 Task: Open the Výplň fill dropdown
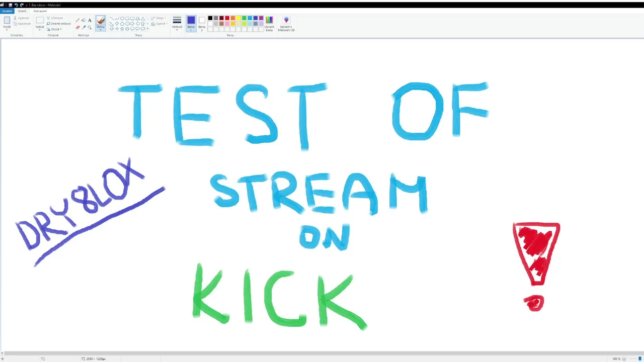coord(159,24)
